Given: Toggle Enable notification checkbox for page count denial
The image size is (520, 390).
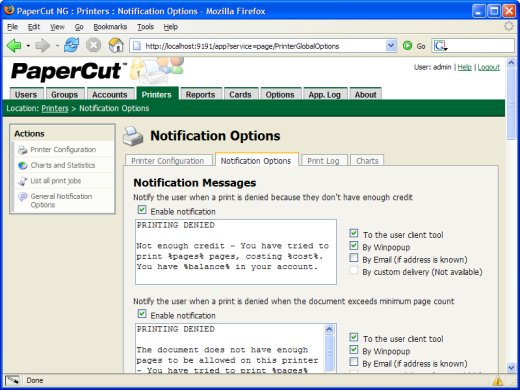Looking at the screenshot, I should pyautogui.click(x=142, y=314).
